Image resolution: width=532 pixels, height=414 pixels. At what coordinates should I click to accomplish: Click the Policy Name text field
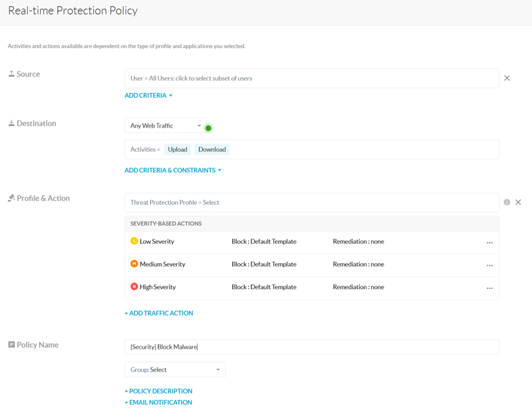click(x=311, y=347)
